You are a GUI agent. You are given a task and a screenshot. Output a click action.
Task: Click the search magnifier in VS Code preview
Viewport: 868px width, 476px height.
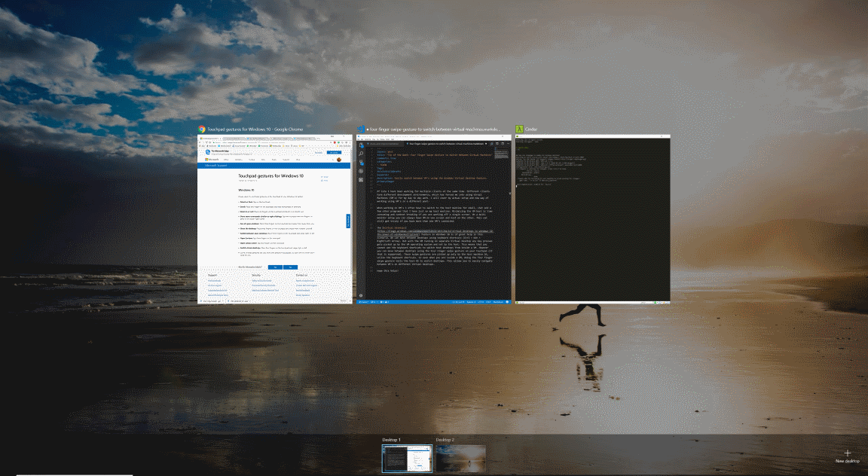[361, 154]
